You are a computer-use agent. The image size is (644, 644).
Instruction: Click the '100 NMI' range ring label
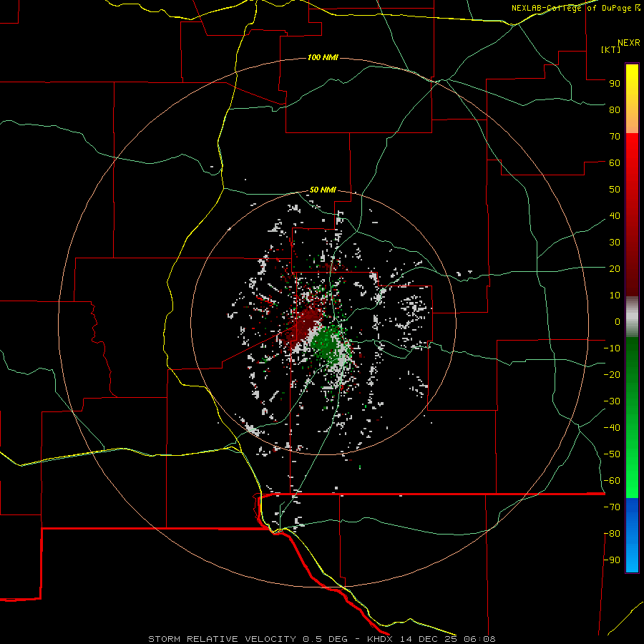tap(323, 57)
